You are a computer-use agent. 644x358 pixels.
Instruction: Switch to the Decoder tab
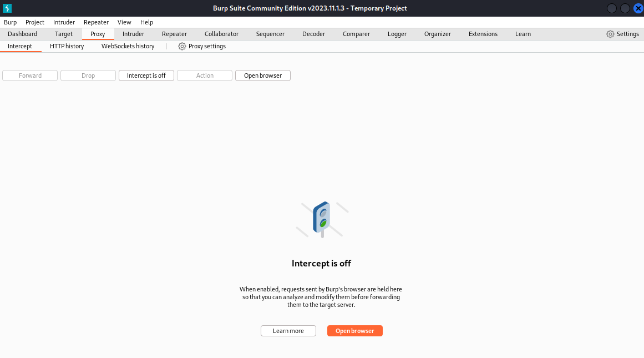coord(313,34)
